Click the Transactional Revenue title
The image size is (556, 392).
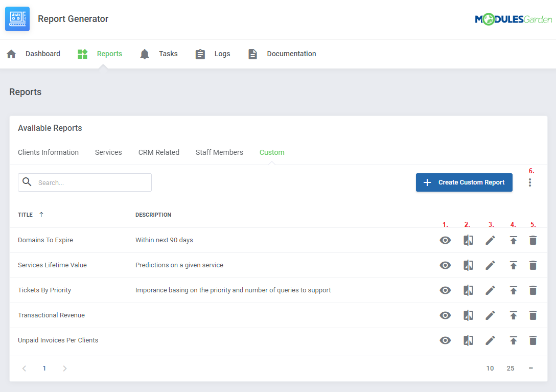point(52,315)
